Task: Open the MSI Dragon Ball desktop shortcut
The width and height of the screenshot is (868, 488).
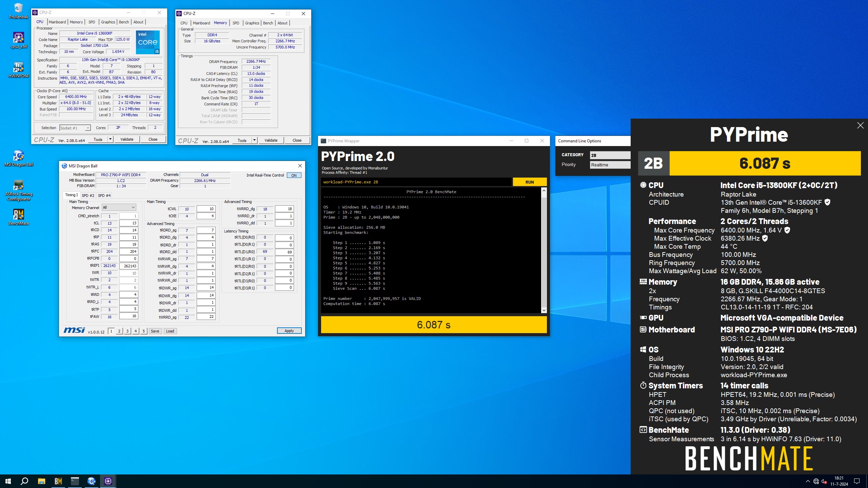Action: tap(18, 158)
